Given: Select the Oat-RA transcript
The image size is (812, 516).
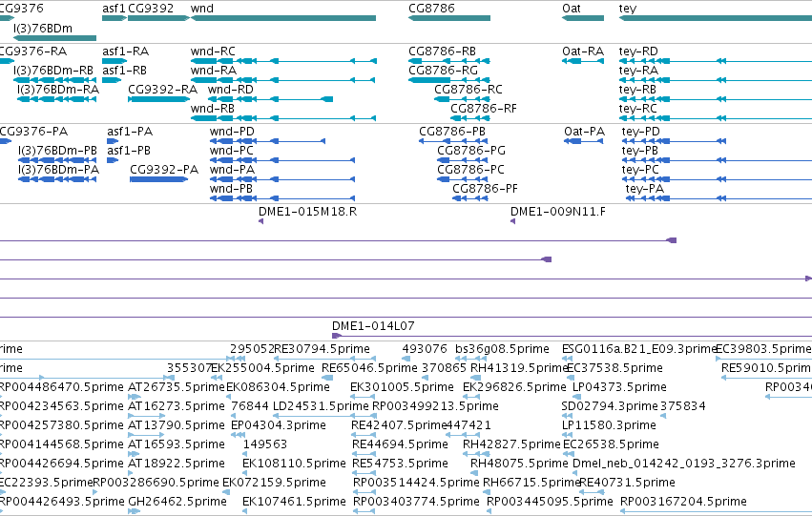Looking at the screenshot, I should click(x=583, y=61).
